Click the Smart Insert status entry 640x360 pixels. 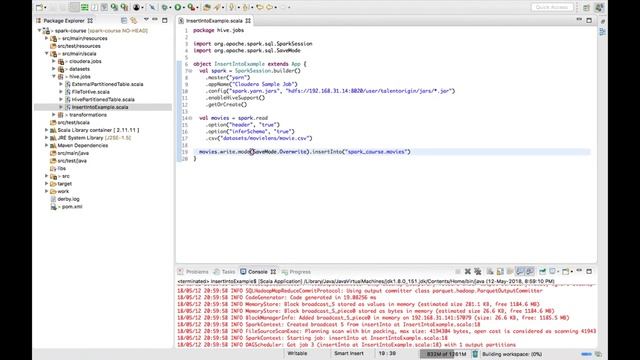(x=349, y=353)
